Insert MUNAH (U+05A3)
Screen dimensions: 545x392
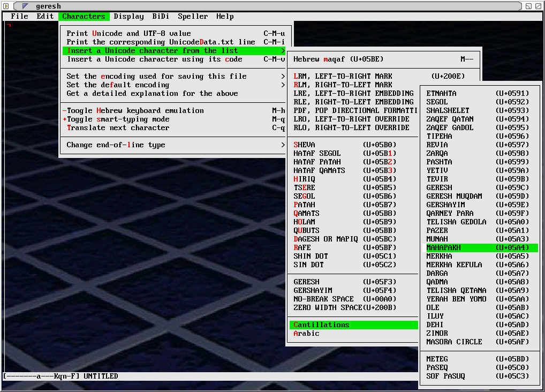coord(480,239)
